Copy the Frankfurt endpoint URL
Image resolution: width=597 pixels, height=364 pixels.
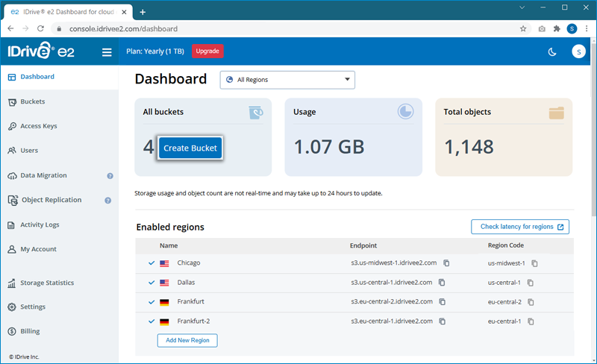point(442,302)
